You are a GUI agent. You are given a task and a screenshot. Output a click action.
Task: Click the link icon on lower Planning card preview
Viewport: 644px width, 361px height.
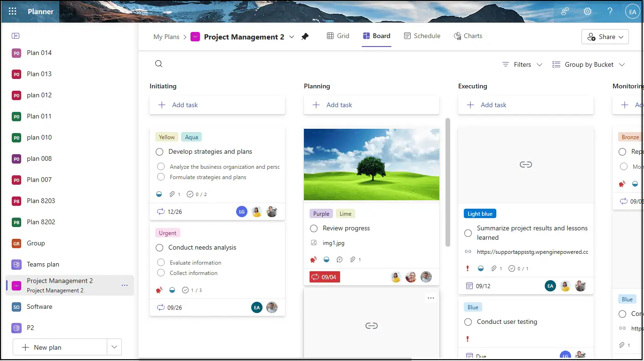372,326
